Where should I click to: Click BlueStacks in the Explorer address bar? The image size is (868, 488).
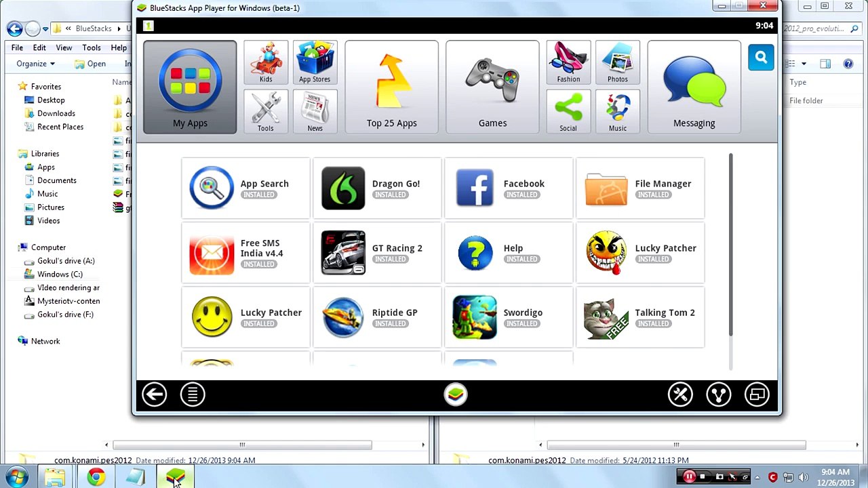click(94, 28)
